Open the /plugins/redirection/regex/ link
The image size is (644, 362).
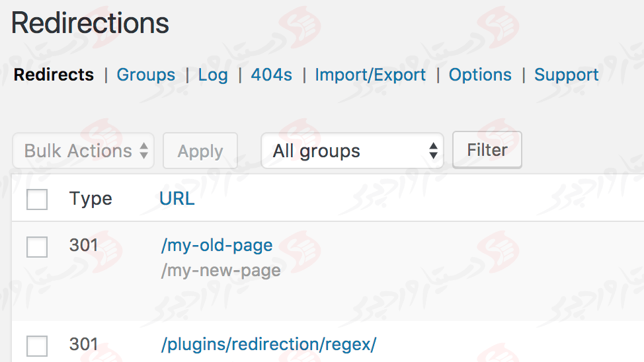pos(268,344)
